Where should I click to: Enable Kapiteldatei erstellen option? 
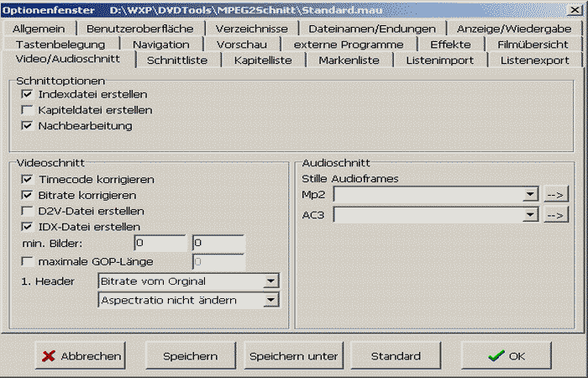click(28, 110)
